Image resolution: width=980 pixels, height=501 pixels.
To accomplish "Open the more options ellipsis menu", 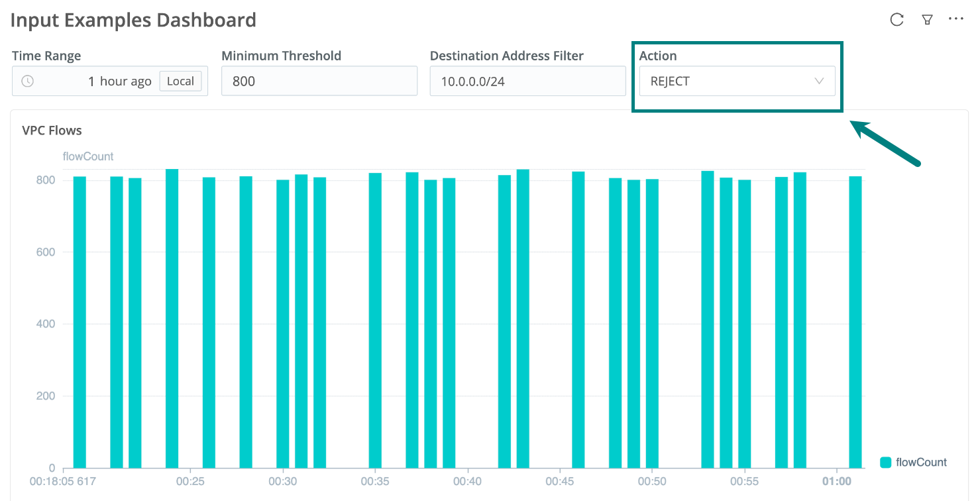I will (x=955, y=19).
